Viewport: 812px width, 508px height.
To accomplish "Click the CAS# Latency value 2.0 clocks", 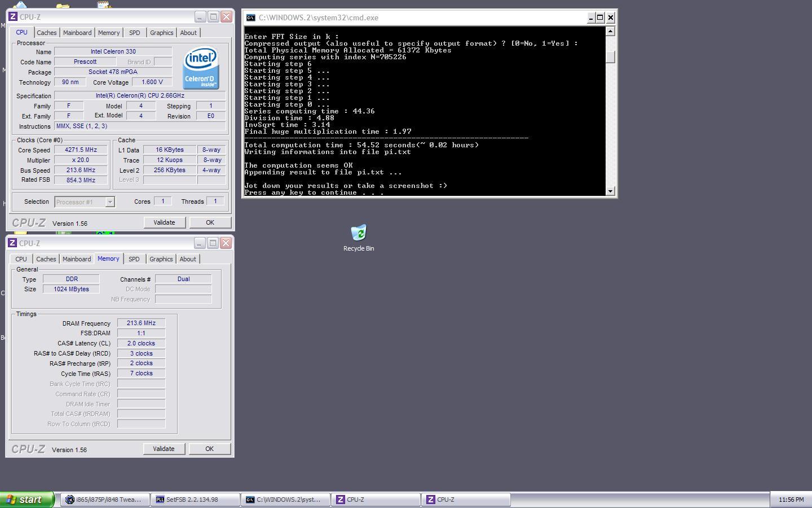I will coord(141,343).
